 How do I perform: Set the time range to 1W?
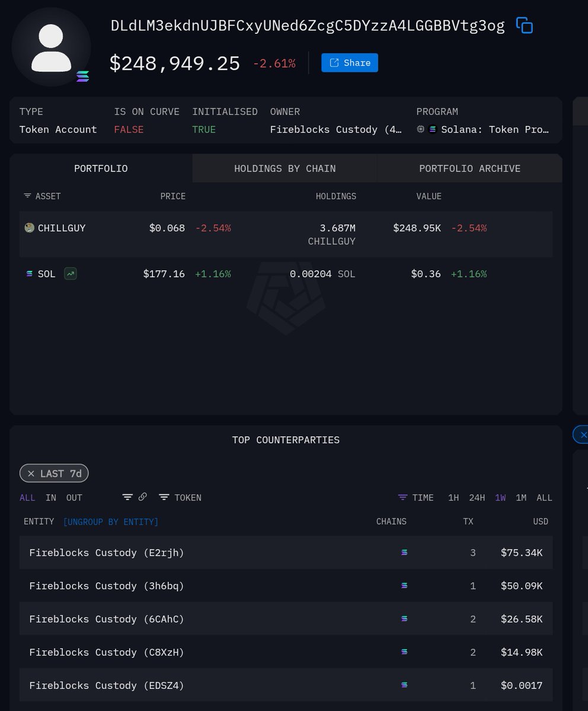point(501,498)
